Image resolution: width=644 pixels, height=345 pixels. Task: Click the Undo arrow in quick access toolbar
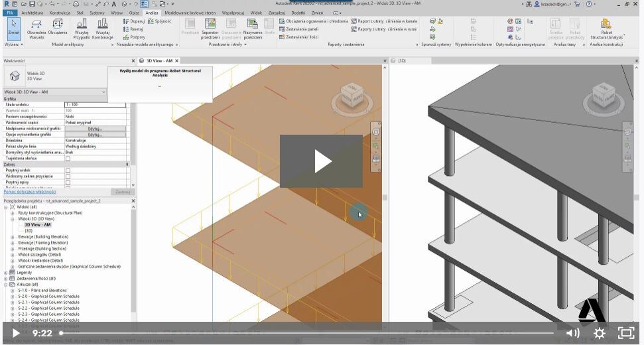[x=52, y=4]
